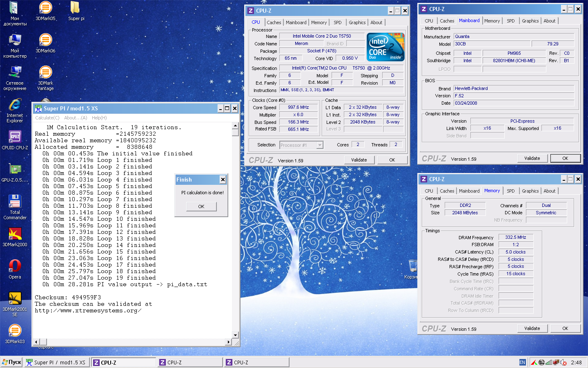Launch Opera browser icon
Image resolution: width=588 pixels, height=368 pixels.
pos(15,269)
